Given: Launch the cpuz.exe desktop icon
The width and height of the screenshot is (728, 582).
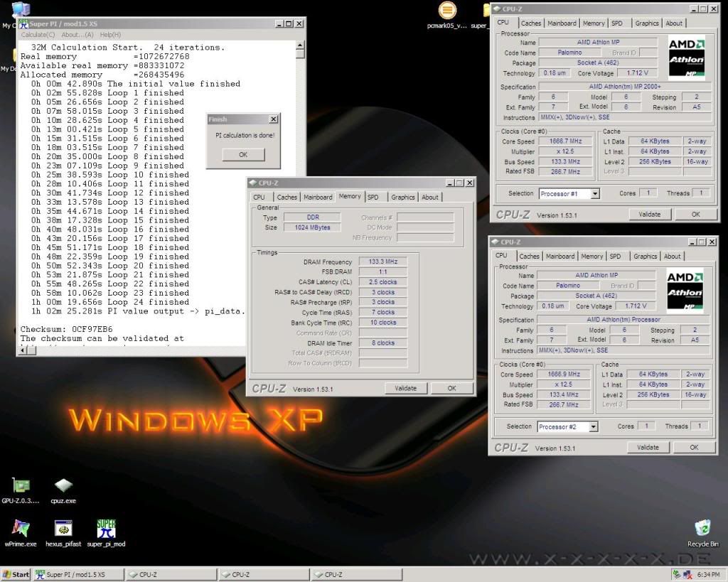Looking at the screenshot, I should [63, 490].
